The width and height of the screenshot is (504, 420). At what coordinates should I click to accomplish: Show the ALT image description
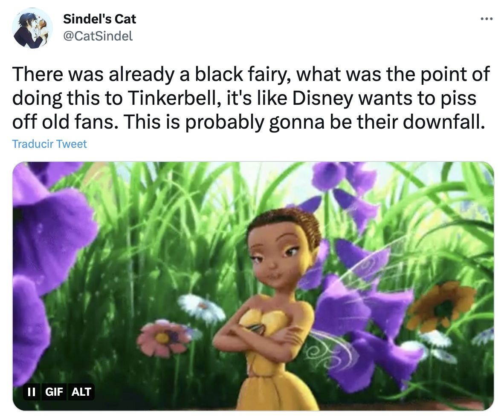(81, 392)
